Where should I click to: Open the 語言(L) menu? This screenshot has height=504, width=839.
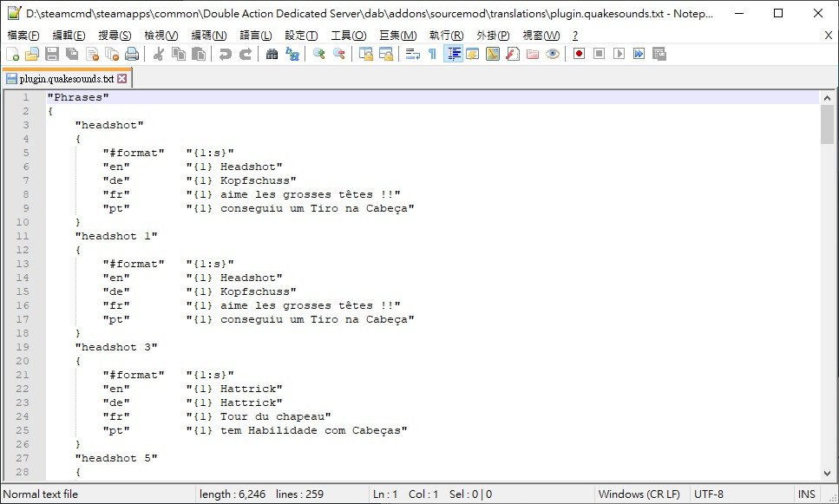tap(255, 35)
